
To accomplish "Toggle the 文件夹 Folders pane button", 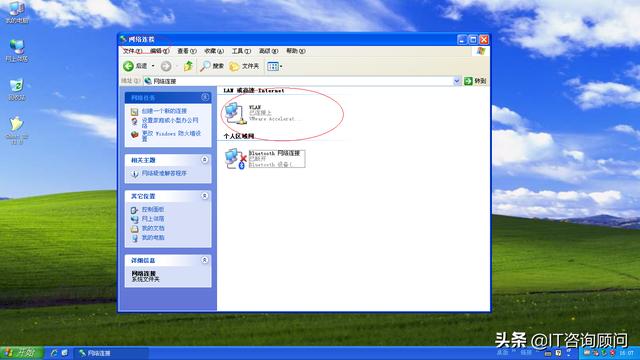I will (244, 66).
